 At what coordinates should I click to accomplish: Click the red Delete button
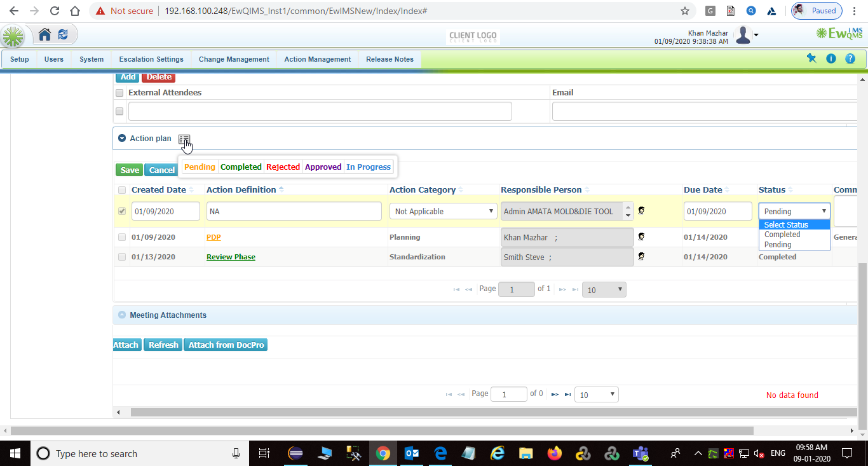159,77
